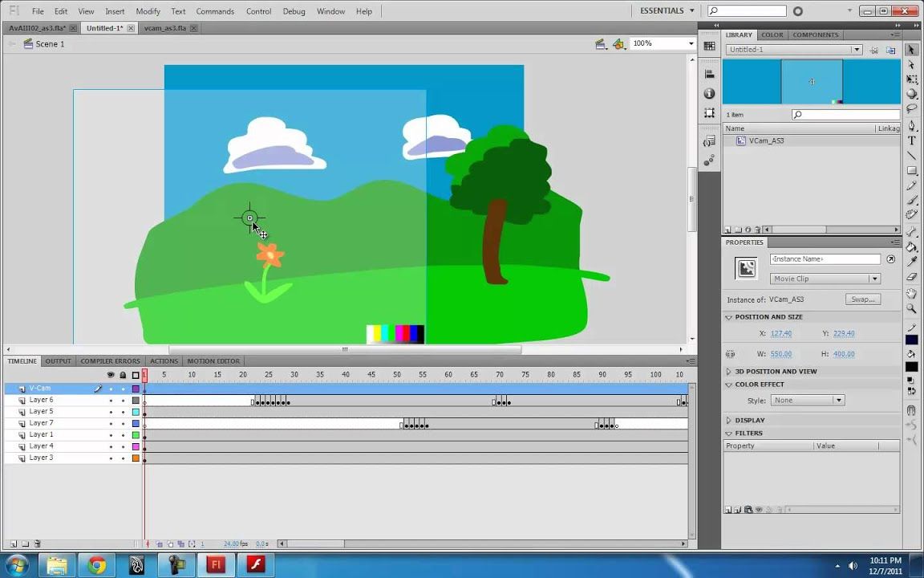Image resolution: width=924 pixels, height=578 pixels.
Task: Pick the Eyedropper tool
Action: 911,261
